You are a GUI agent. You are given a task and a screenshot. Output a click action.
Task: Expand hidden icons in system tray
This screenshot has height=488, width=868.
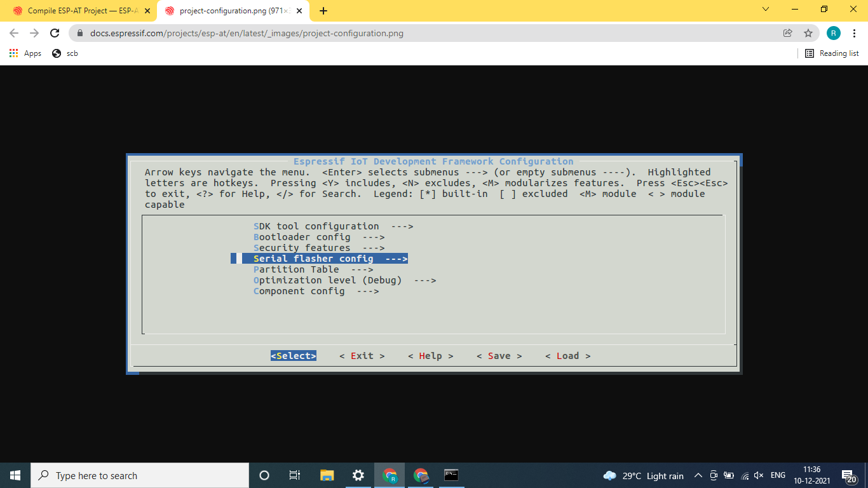pyautogui.click(x=698, y=475)
